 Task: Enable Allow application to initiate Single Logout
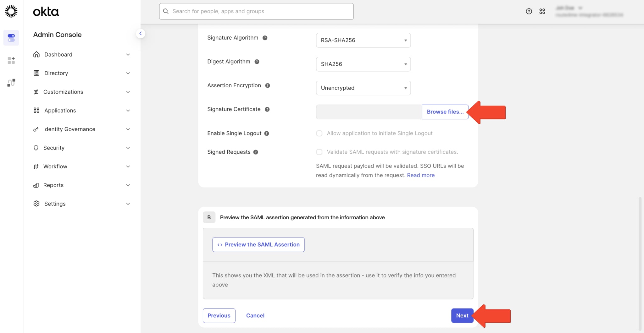[x=319, y=133]
